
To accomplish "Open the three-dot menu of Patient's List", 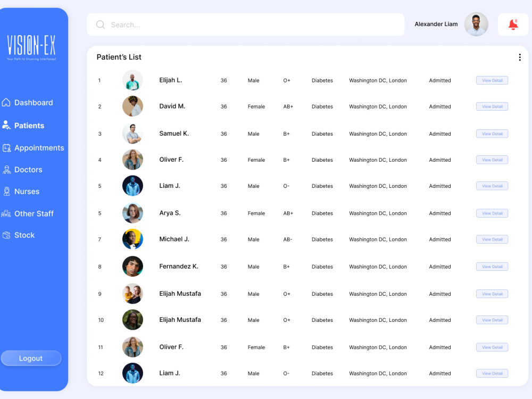I will (x=519, y=57).
